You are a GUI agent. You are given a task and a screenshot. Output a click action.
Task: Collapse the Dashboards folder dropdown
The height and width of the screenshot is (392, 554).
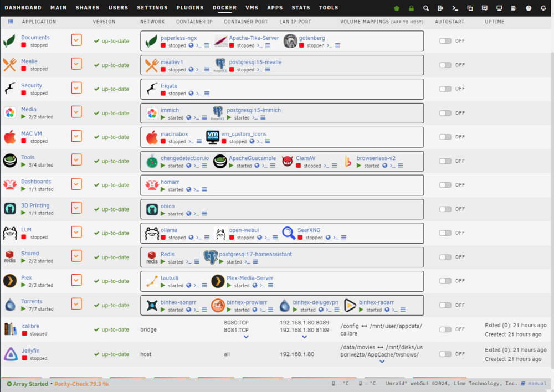pos(76,184)
